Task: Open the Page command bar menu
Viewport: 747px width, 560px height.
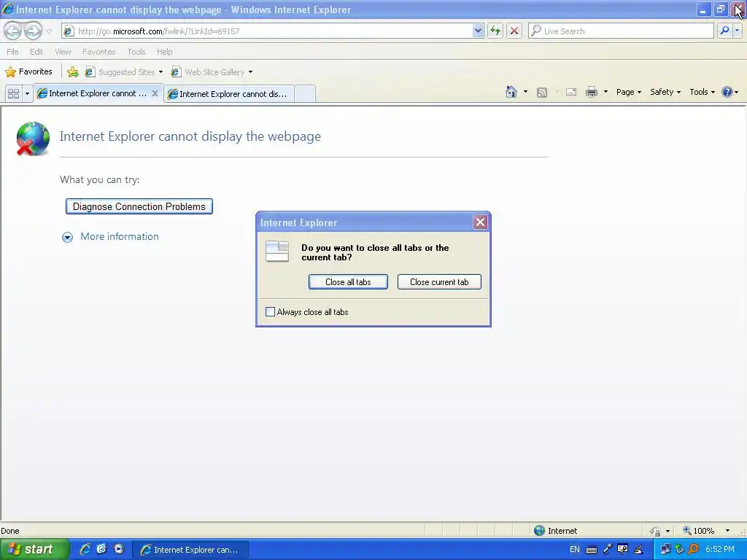Action: (x=628, y=92)
